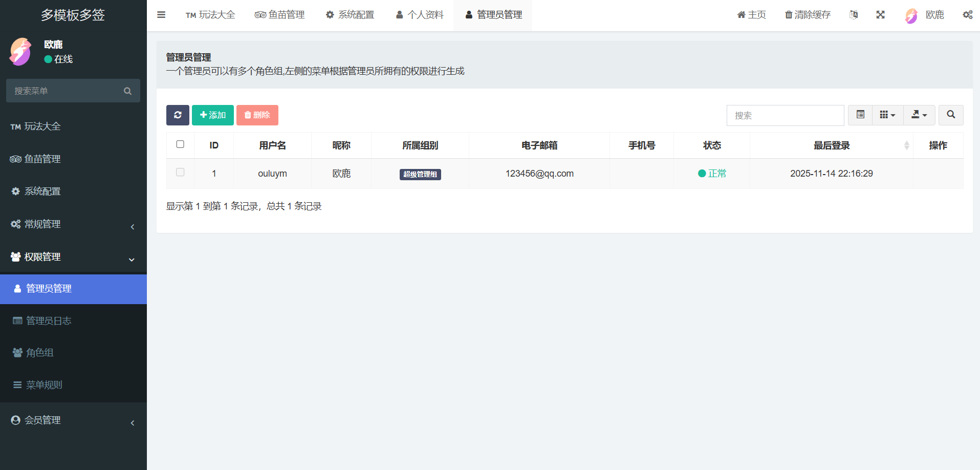The height and width of the screenshot is (470, 980).
Task: Check the select-all checkbox in the table header
Action: [x=180, y=144]
